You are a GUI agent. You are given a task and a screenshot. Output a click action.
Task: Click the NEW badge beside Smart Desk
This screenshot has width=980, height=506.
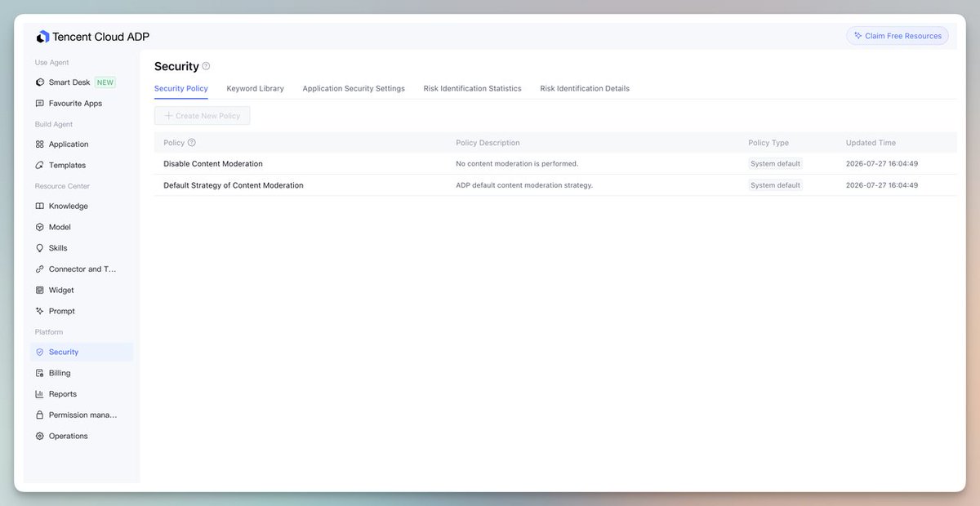[105, 82]
